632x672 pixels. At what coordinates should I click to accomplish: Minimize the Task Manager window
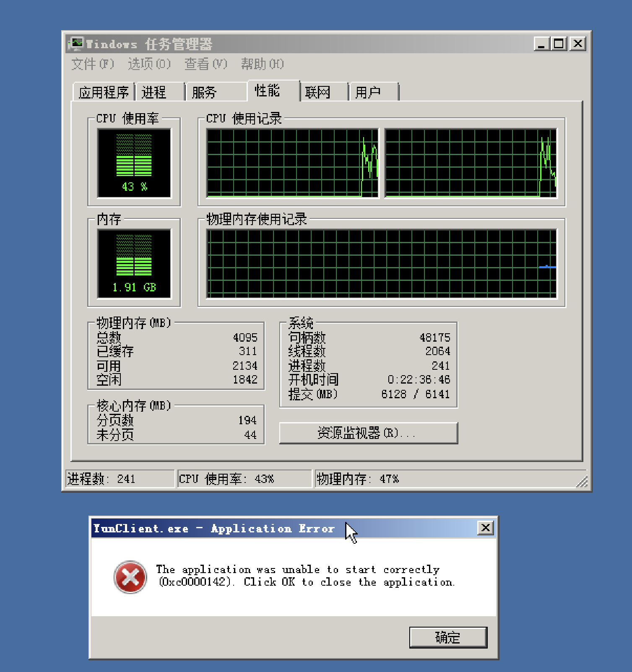click(541, 44)
